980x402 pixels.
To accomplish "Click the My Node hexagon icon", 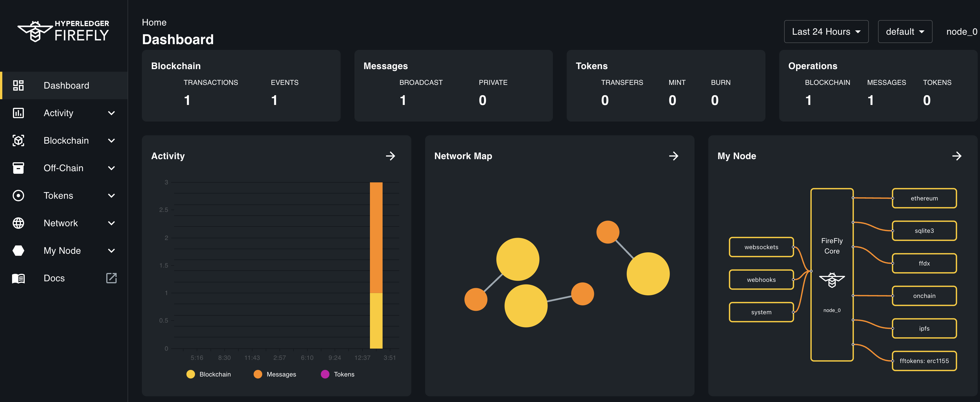I will [18, 250].
